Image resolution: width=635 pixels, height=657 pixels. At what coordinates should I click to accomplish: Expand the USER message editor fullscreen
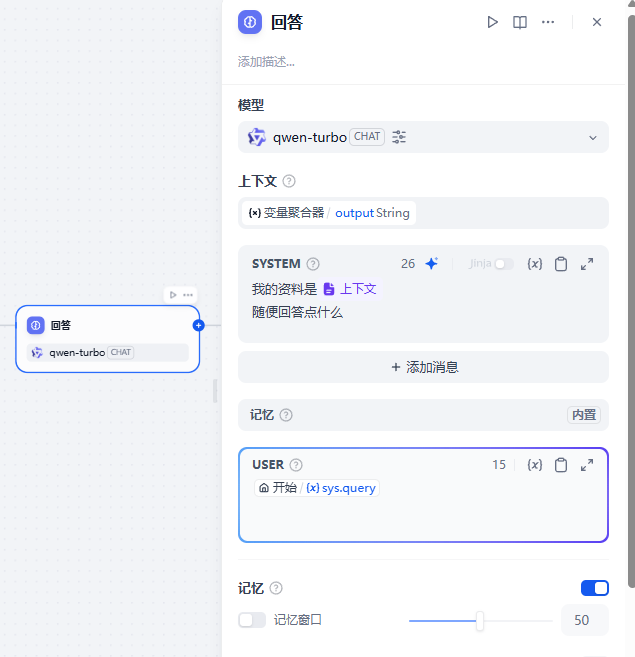(x=587, y=465)
